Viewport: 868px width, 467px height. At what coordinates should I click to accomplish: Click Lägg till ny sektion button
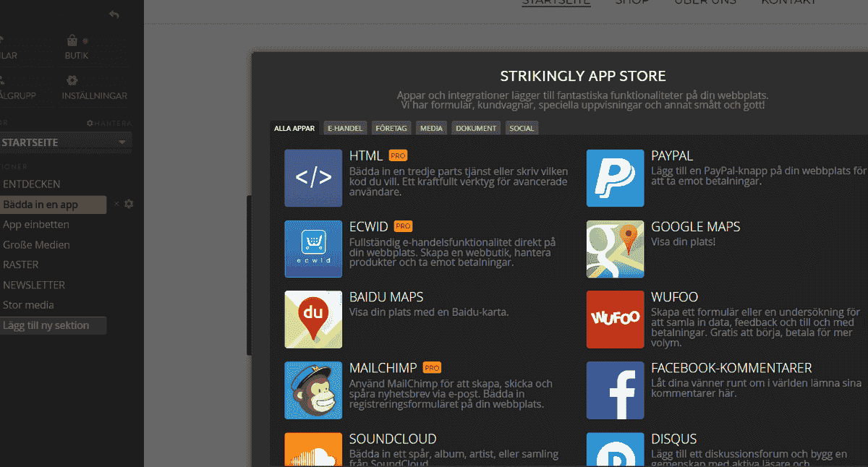[x=53, y=325]
